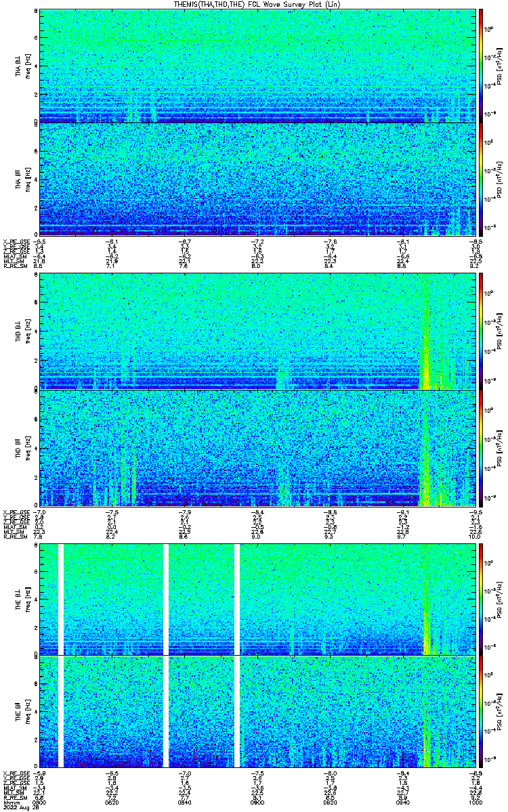
Task: Click PSD [nT²/Hz] label beside THE B∥ colorbar
Action: pyautogui.click(x=499, y=711)
